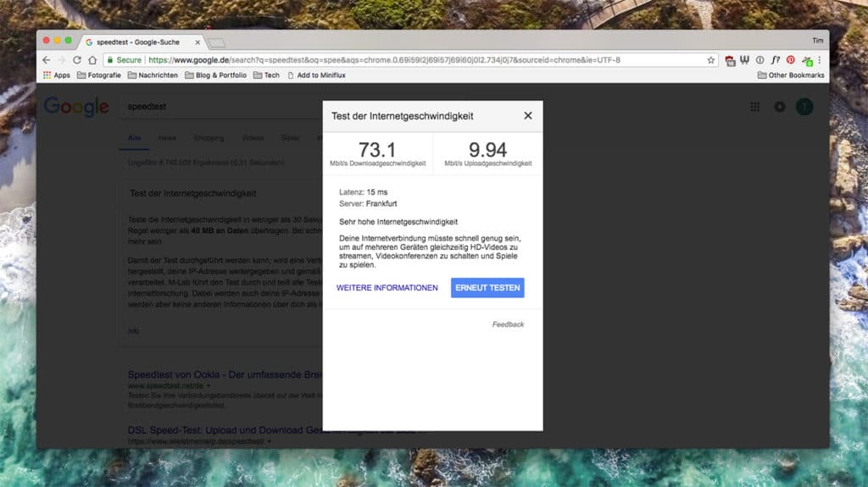Image resolution: width=868 pixels, height=487 pixels.
Task: Click the Tim profile name
Action: 818,41
